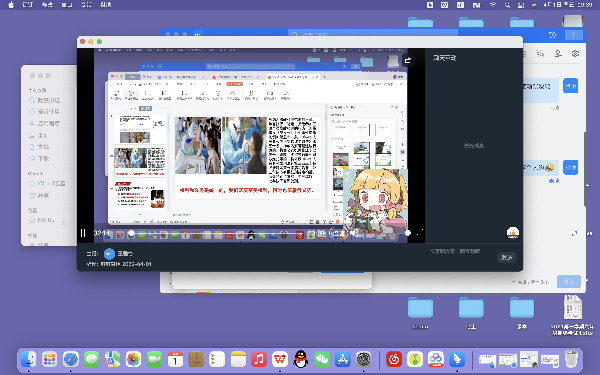Adjust the volume slider handle in player
The height and width of the screenshot is (375, 600).
point(408,233)
